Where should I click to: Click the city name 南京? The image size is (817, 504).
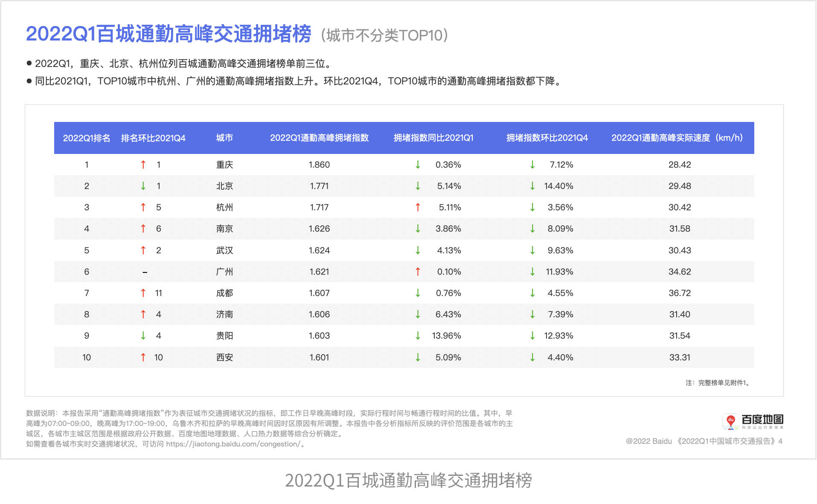[x=224, y=229]
